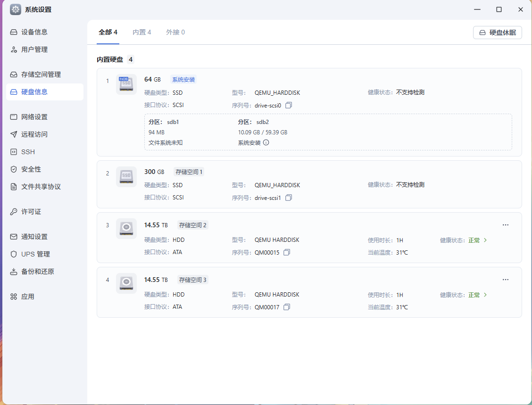Select 用户管理 in the sidebar

[x=34, y=49]
